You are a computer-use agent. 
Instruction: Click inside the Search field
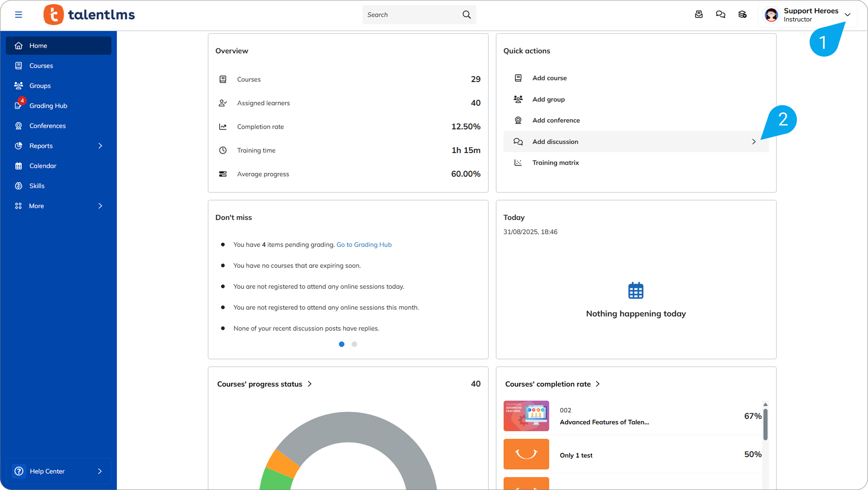[x=411, y=15]
